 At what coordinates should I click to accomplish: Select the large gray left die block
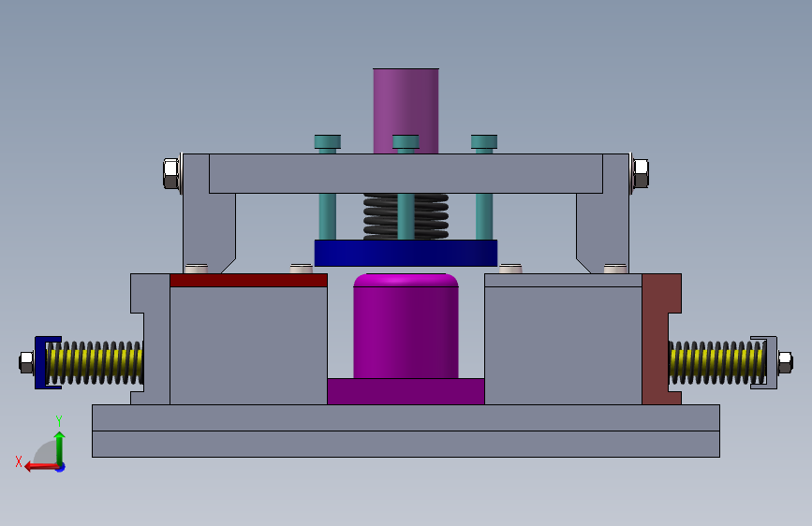(248, 345)
